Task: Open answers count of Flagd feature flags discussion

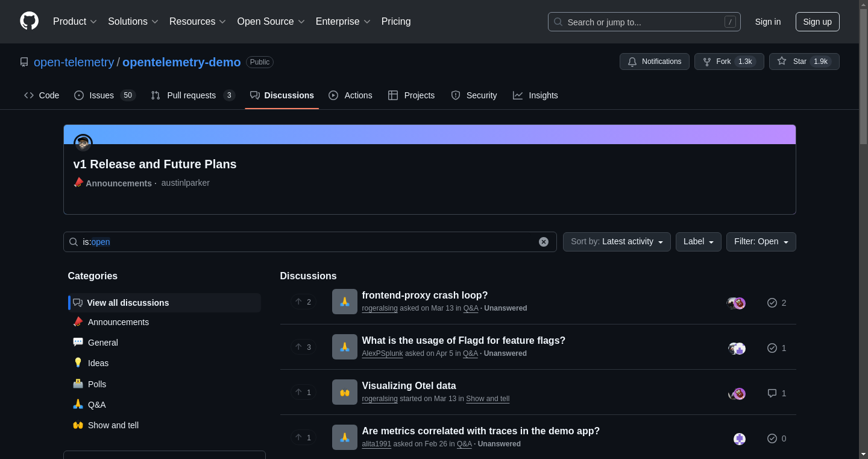Action: click(776, 348)
